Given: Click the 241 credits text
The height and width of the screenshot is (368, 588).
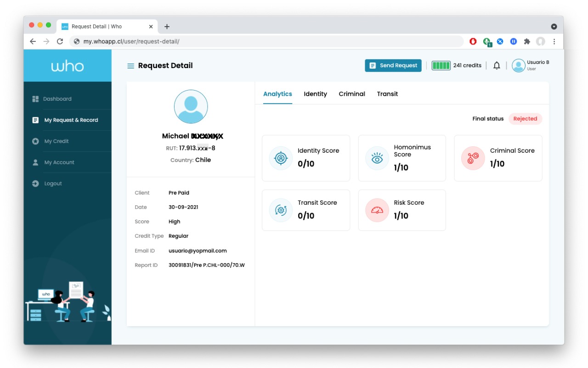Looking at the screenshot, I should 467,65.
